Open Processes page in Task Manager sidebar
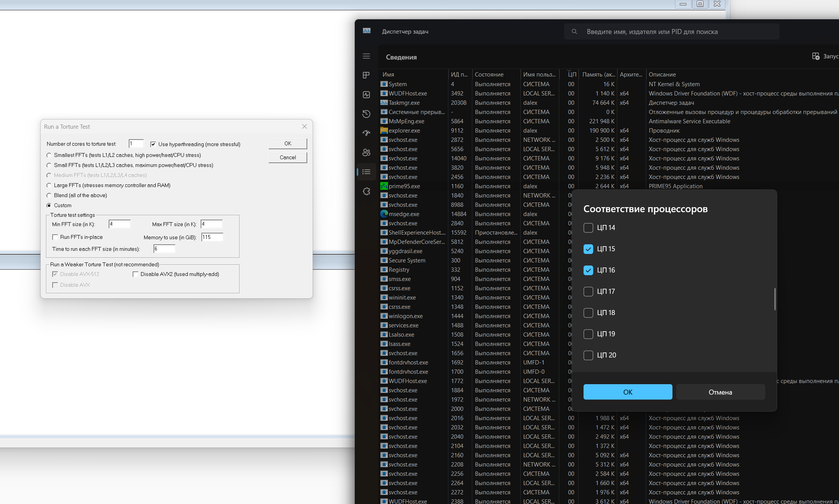This screenshot has width=839, height=504. coord(366,75)
